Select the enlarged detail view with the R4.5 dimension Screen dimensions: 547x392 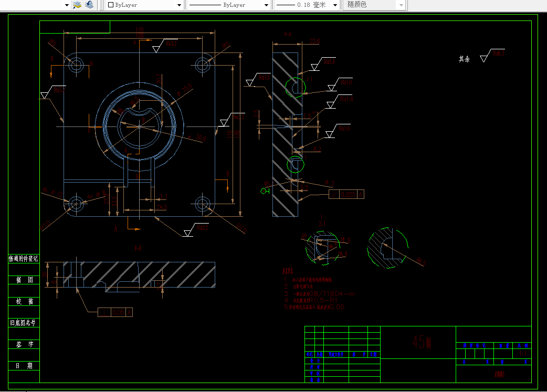click(x=387, y=248)
